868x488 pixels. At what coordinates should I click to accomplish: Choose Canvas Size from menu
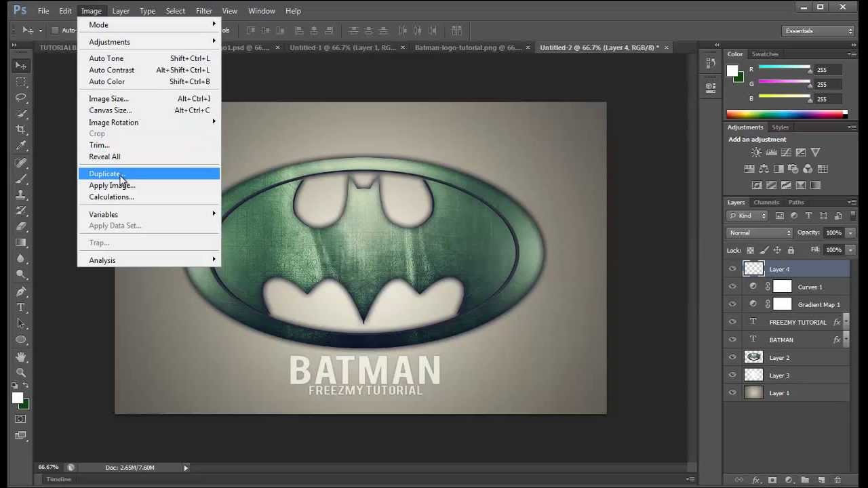pos(149,110)
